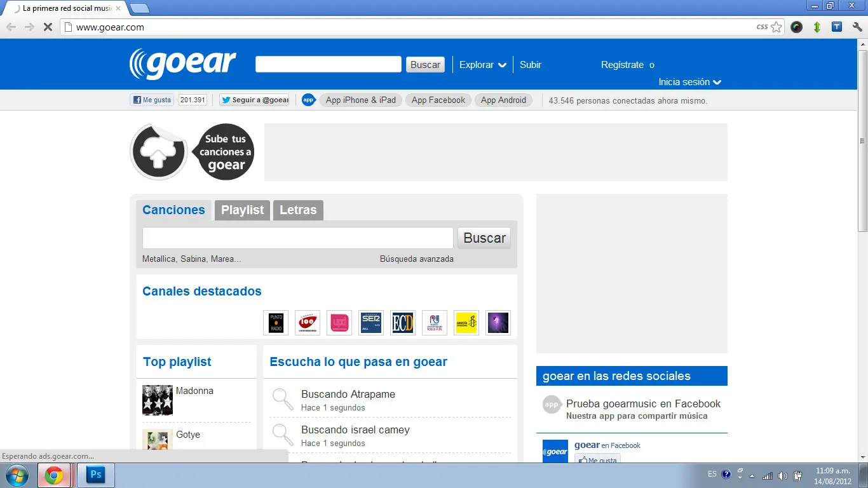Screen dimensions: 868x488
Task: Open Búsqueda avanzada
Action: [x=417, y=259]
